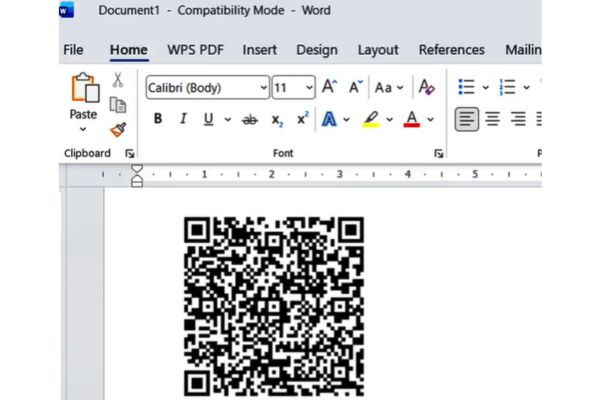600x400 pixels.
Task: Switch to the Insert tab
Action: click(x=259, y=50)
